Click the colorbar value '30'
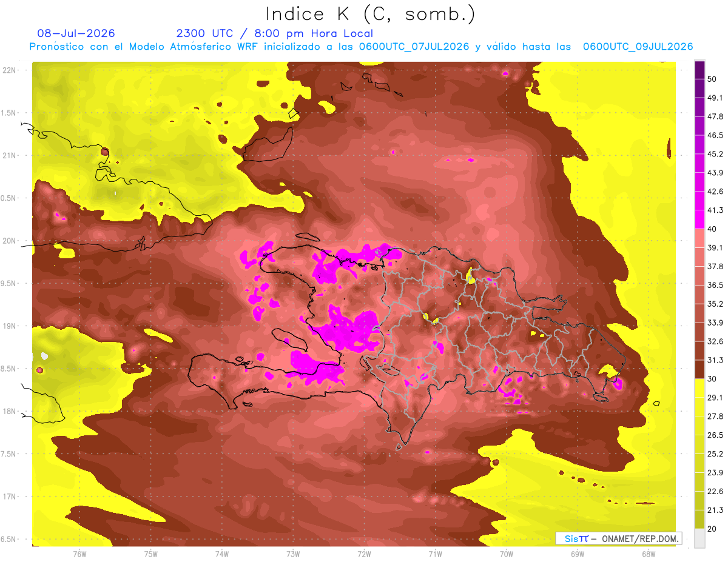Viewport: 728px width, 562px height. click(x=712, y=379)
